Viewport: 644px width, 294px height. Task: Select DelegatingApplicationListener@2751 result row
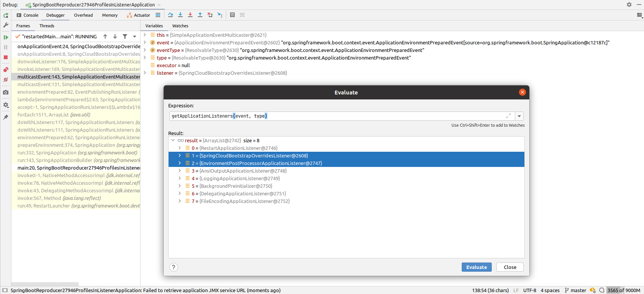[x=346, y=193]
